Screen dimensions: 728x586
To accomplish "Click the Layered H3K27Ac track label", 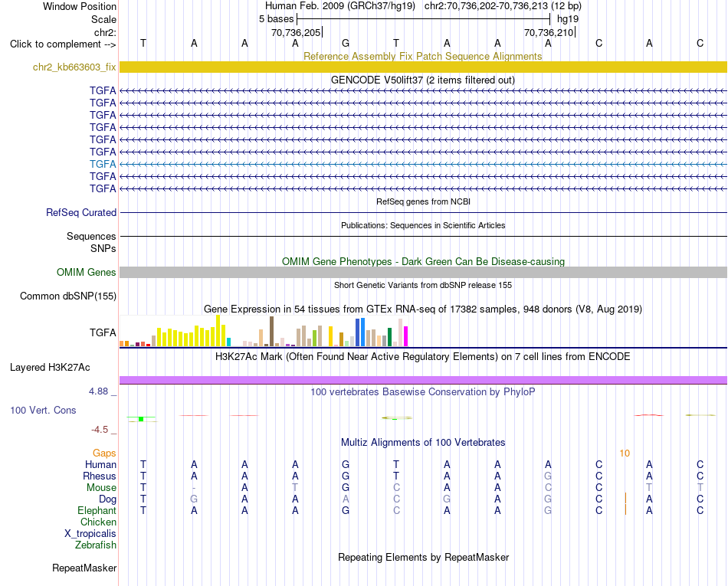I will coord(50,368).
